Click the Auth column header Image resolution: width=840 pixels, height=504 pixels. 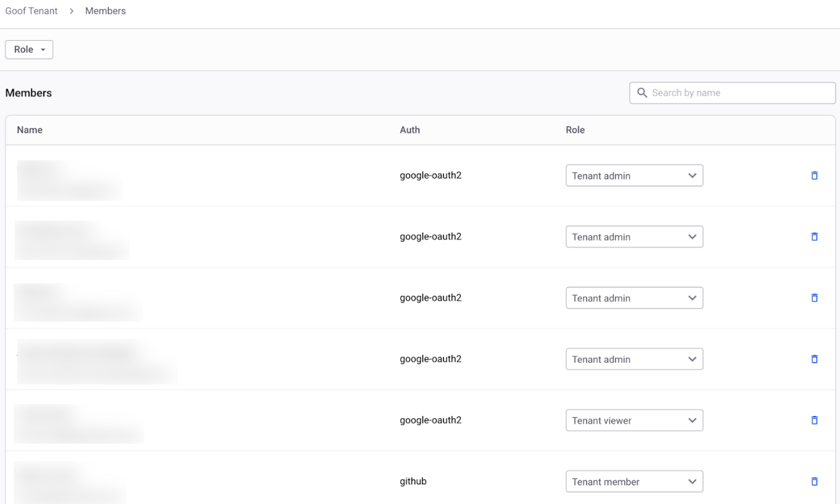(410, 130)
